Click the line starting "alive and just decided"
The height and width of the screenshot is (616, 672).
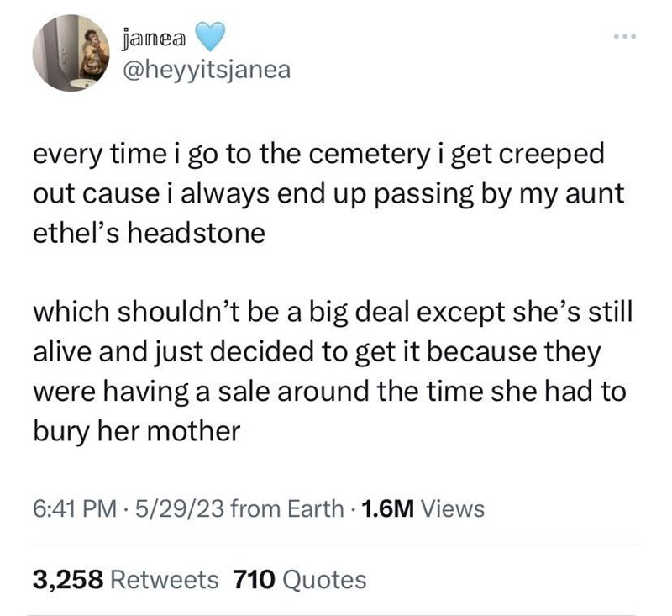click(317, 351)
